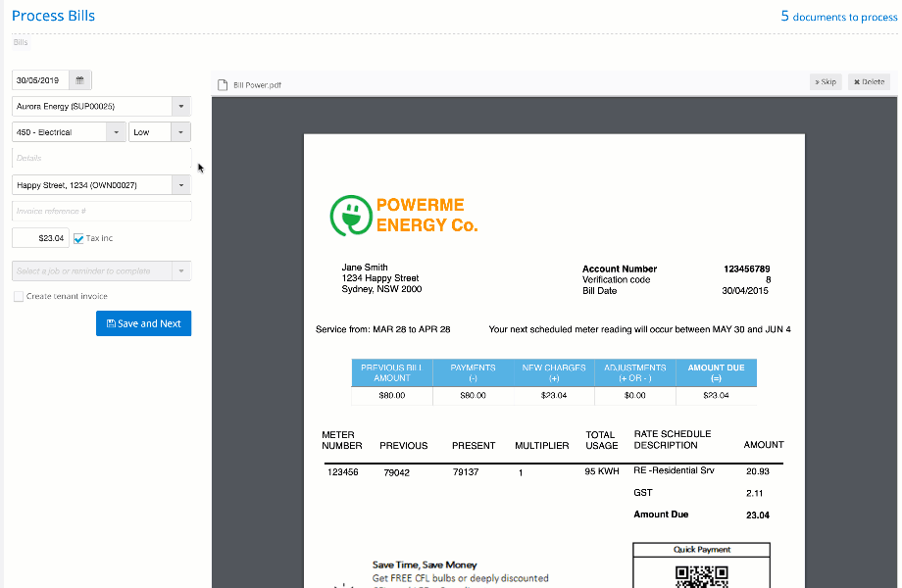Click the Adjustments column header
902x588 pixels.
point(635,373)
